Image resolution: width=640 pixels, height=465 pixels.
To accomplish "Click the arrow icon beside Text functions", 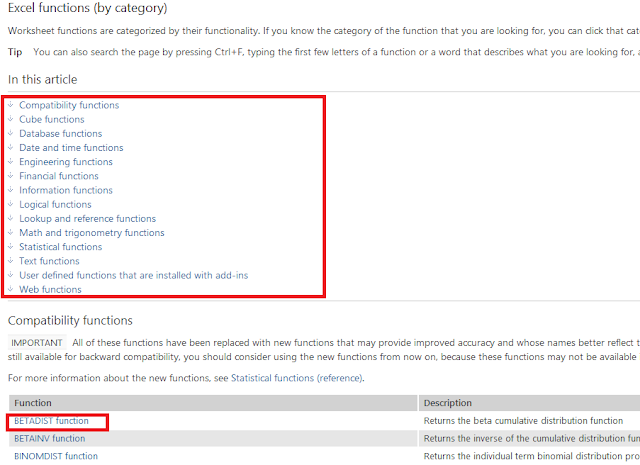I will (11, 261).
